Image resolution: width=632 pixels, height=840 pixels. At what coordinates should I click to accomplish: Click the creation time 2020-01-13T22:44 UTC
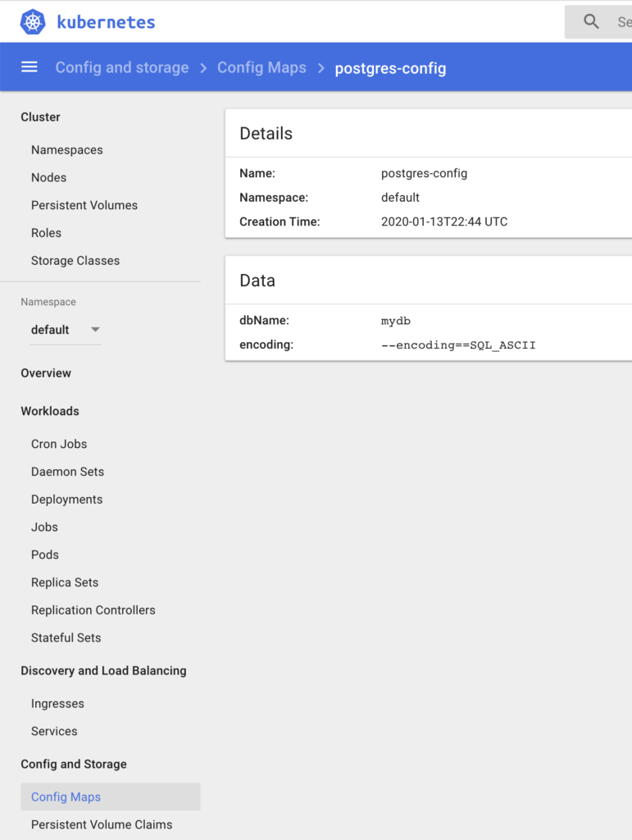(444, 221)
